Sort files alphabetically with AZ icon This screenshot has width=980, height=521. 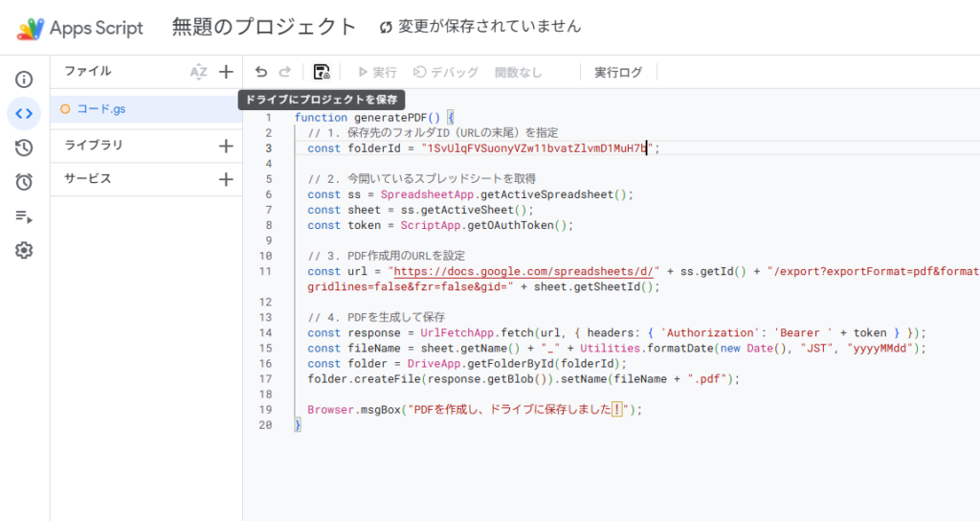[198, 72]
